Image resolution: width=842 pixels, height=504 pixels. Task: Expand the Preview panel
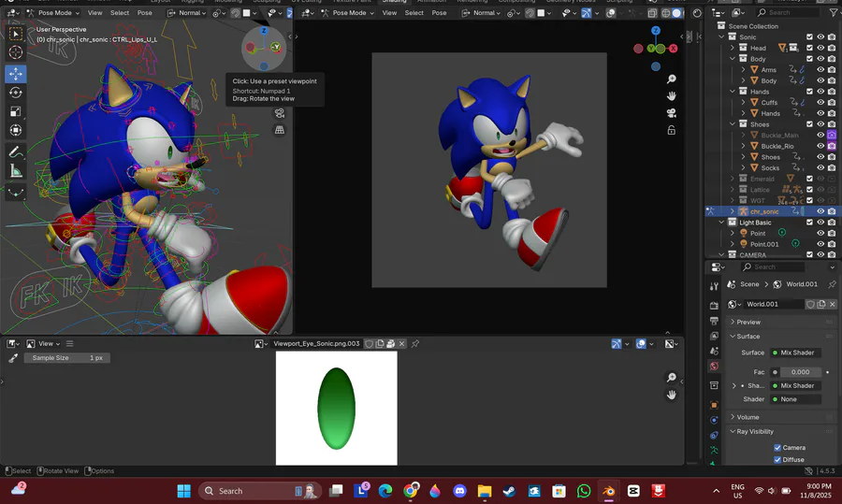click(748, 322)
